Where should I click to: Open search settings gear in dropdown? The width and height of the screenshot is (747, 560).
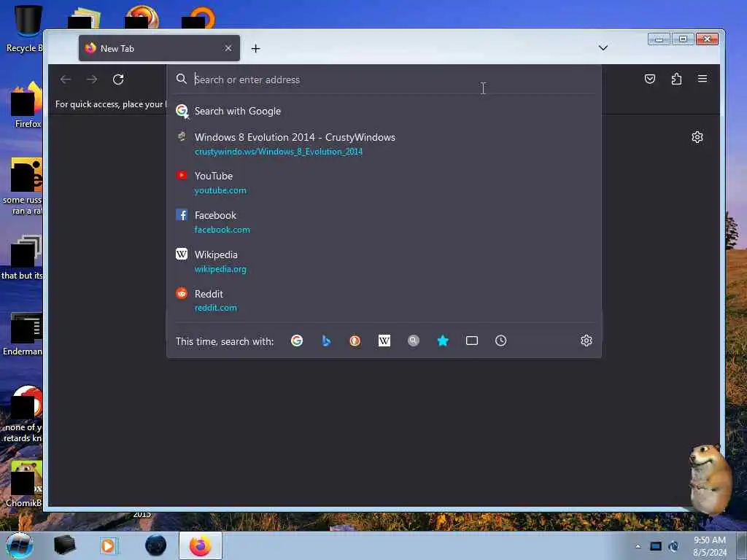(x=587, y=341)
